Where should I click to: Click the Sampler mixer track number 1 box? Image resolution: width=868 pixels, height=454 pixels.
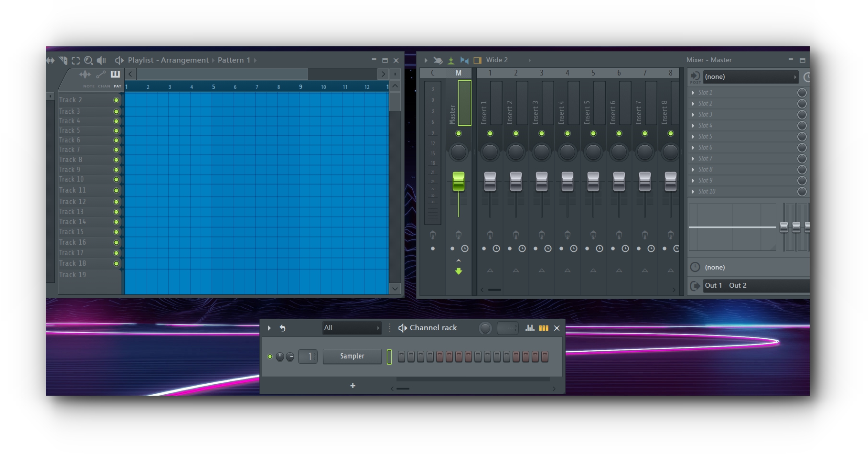[308, 357]
